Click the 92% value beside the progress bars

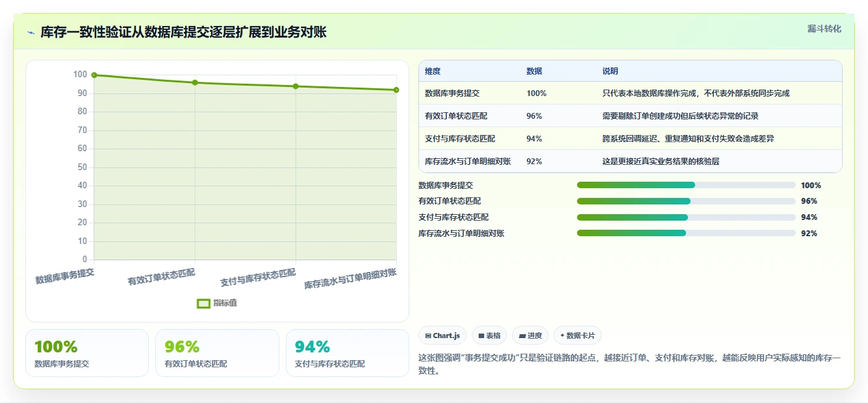click(x=809, y=233)
